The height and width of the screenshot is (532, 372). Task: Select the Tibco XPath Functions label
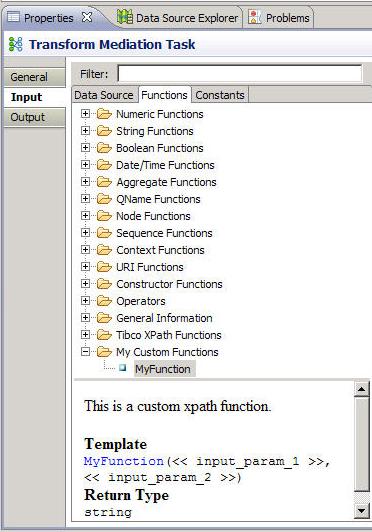tap(169, 335)
